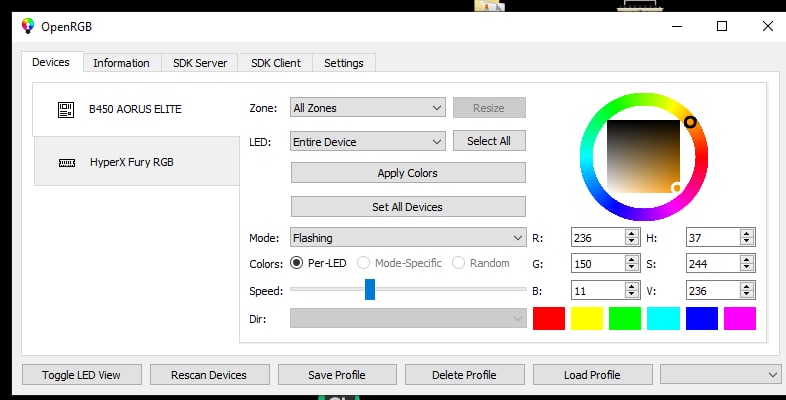The width and height of the screenshot is (786, 400).
Task: Select the Mode-Specific colors radio button
Action: (363, 263)
